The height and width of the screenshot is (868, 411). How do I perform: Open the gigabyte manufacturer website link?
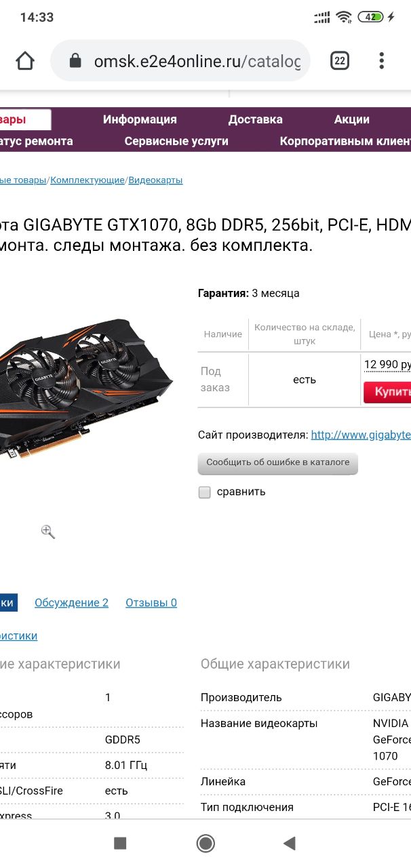(x=361, y=435)
